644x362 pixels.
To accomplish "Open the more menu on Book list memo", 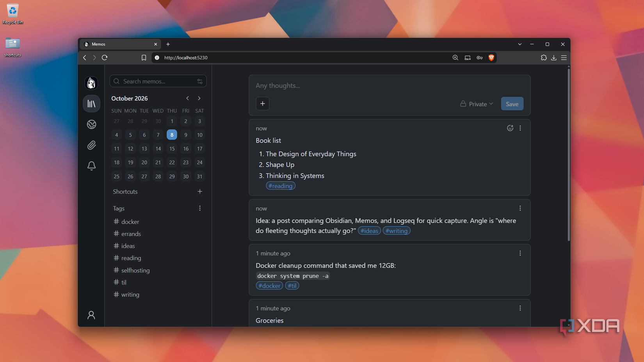I will coord(520,128).
